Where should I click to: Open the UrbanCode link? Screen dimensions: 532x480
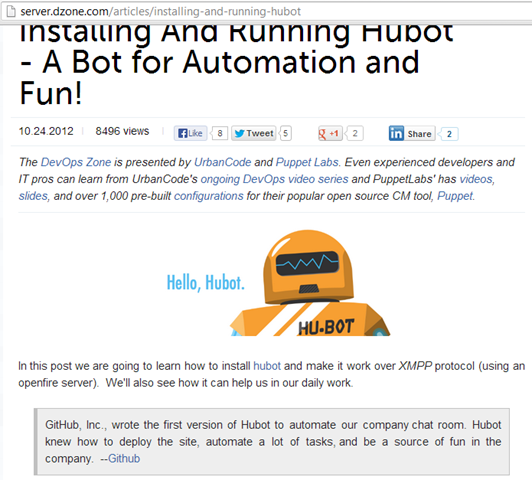(x=223, y=162)
